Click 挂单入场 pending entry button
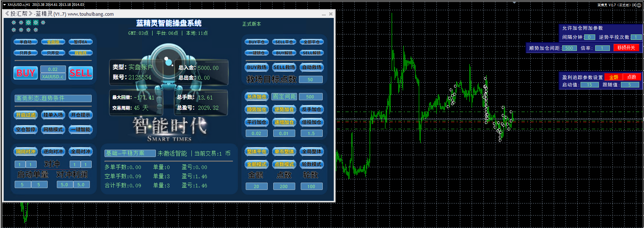The image size is (644, 228). [x=53, y=115]
